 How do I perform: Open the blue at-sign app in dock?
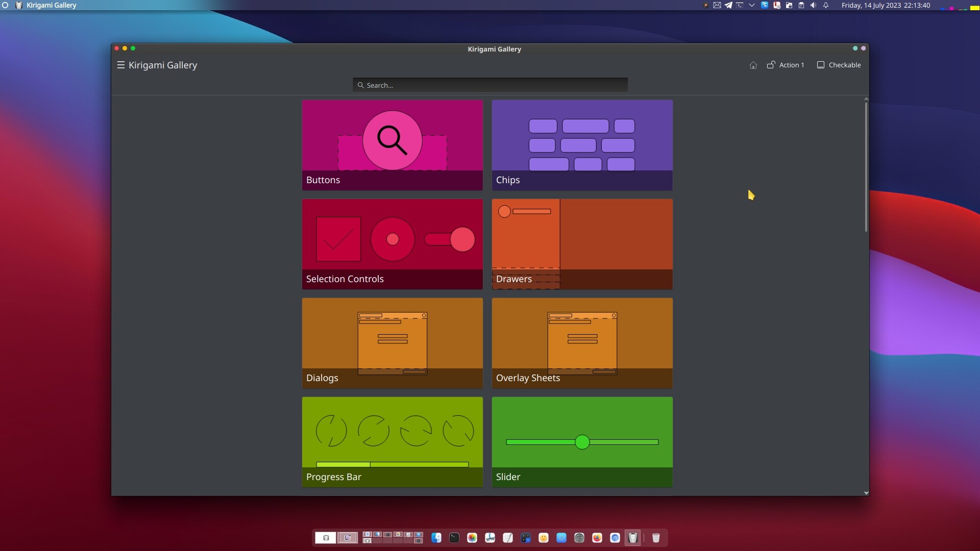click(561, 538)
